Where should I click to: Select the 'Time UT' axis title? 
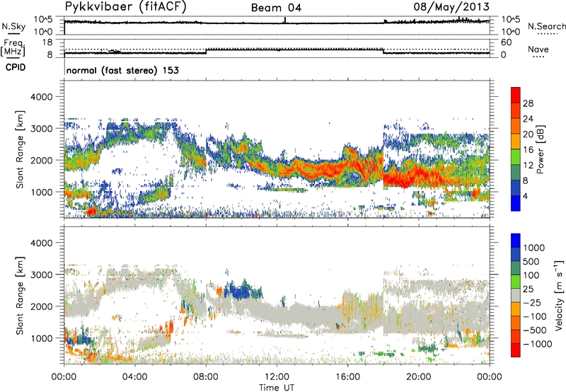coord(277,387)
